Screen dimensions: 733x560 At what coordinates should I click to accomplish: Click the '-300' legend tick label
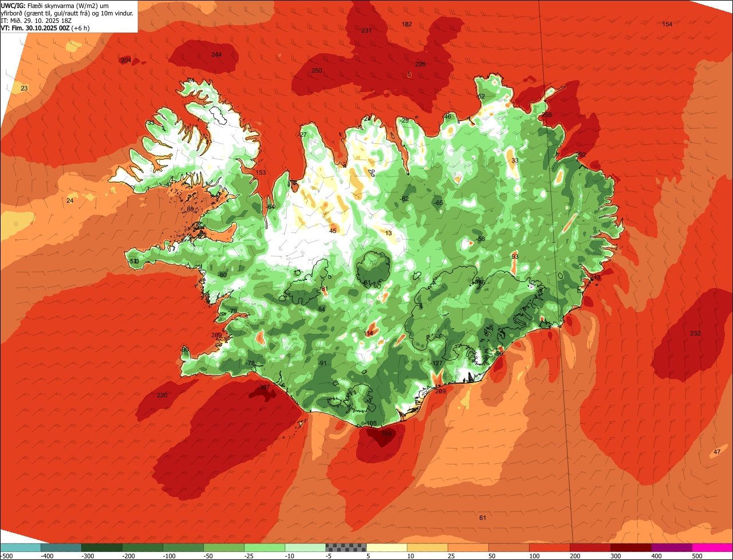click(87, 555)
